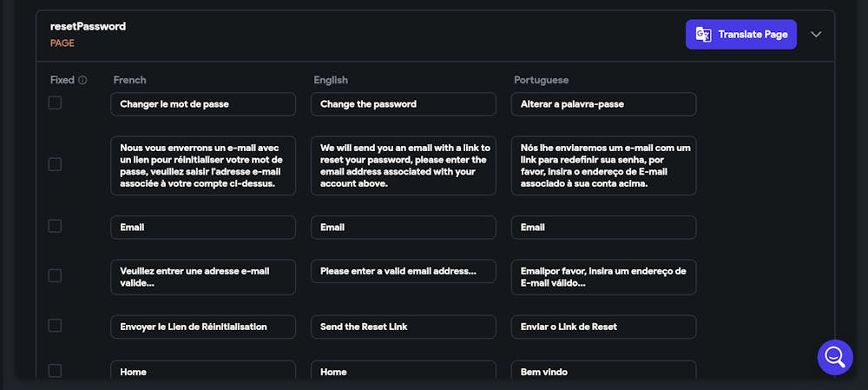Viewport: 868px width, 390px height.
Task: Enable Fixed checkbox for valid email address row
Action: (55, 275)
